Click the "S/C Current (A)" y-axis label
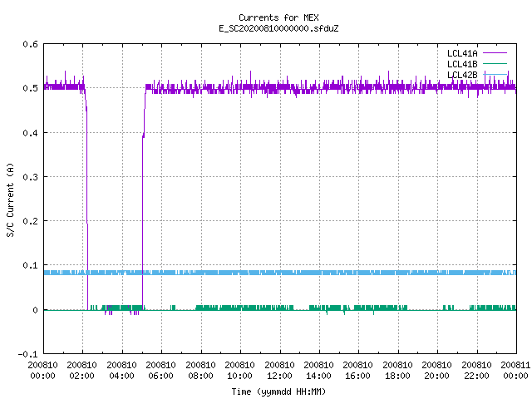Screen dimensions: 532x399 [11, 199]
